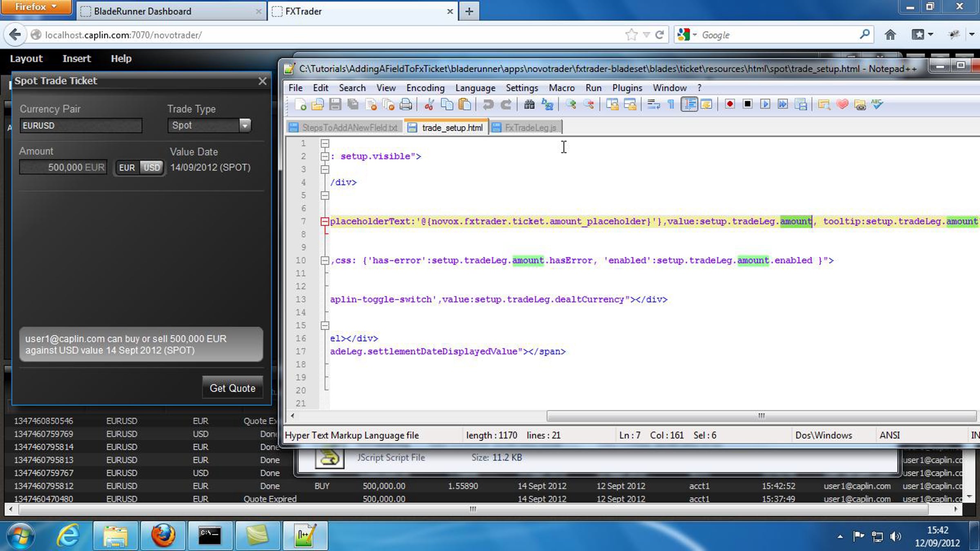Click the Cut scissors icon
This screenshot has width=980, height=551.
[429, 104]
